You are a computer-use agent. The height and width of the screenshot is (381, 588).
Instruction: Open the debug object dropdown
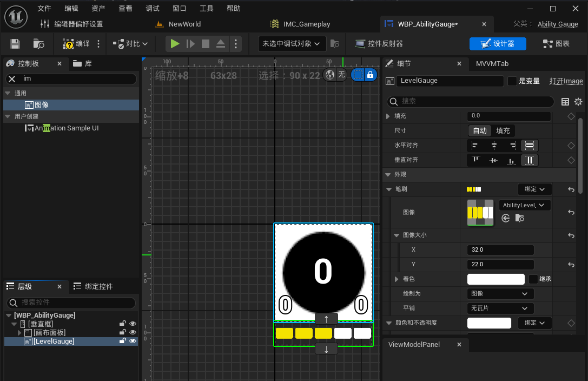point(292,44)
